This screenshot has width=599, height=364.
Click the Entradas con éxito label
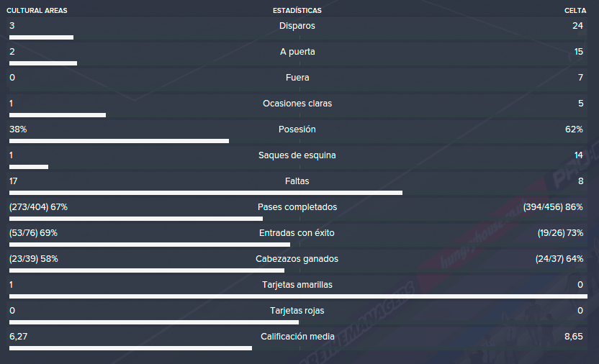tap(297, 233)
